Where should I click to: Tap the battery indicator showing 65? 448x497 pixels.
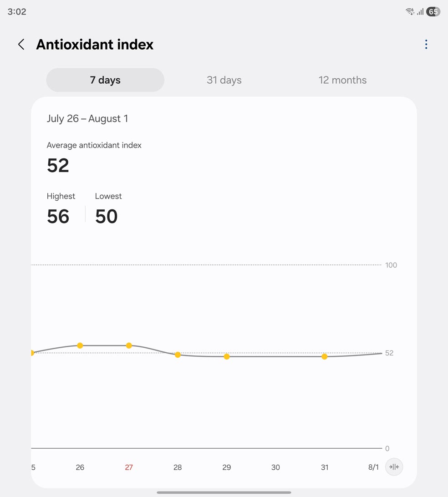(433, 12)
